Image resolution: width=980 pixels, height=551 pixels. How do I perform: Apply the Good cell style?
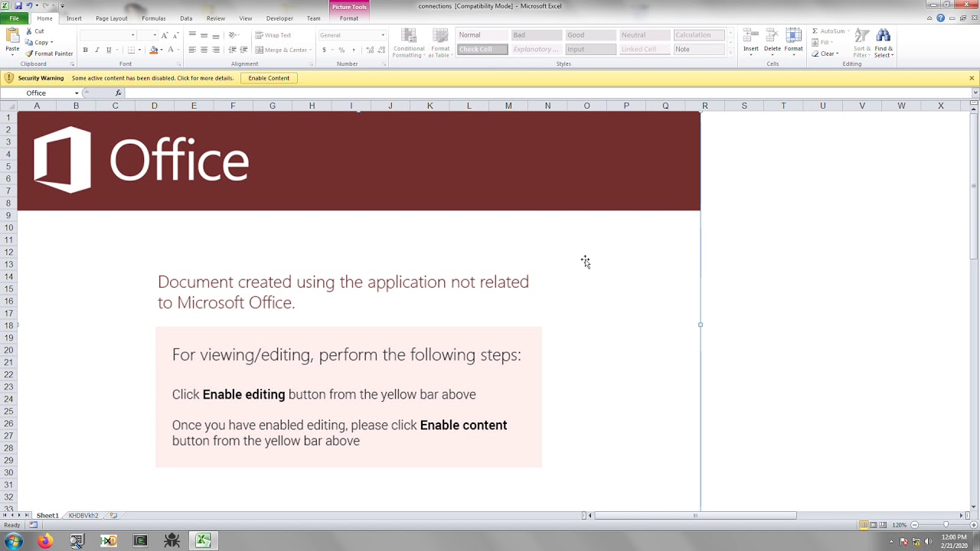[590, 35]
